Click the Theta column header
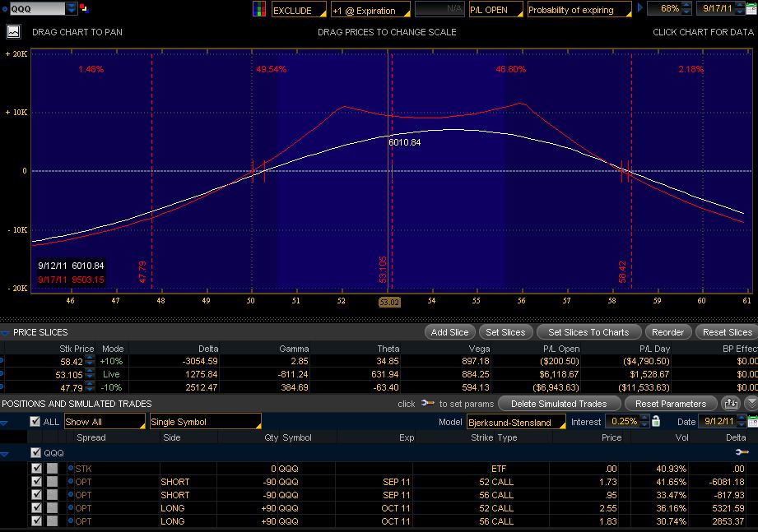The height and width of the screenshot is (532, 758). (x=388, y=348)
